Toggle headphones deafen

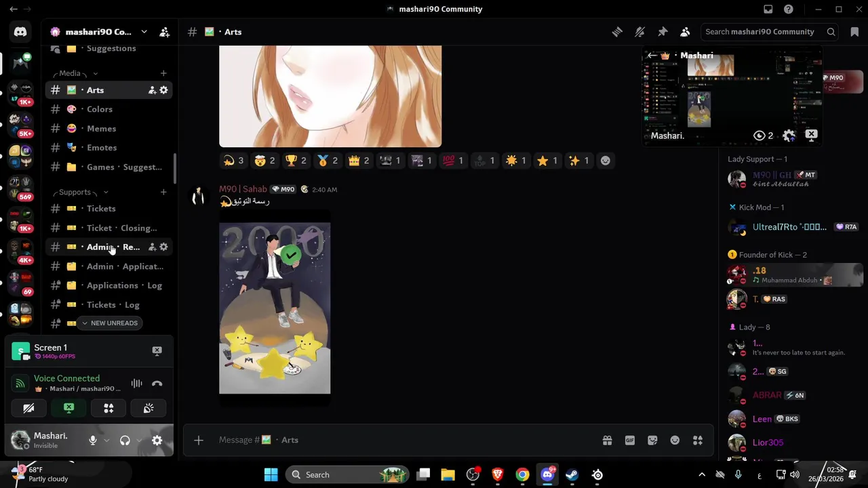pyautogui.click(x=125, y=441)
